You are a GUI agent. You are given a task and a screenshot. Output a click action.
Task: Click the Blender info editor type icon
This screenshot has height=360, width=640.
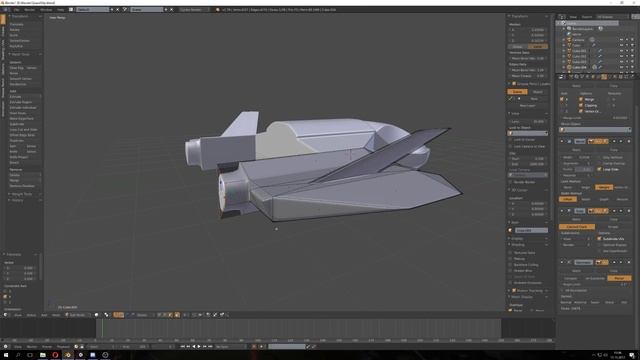coord(5,9)
